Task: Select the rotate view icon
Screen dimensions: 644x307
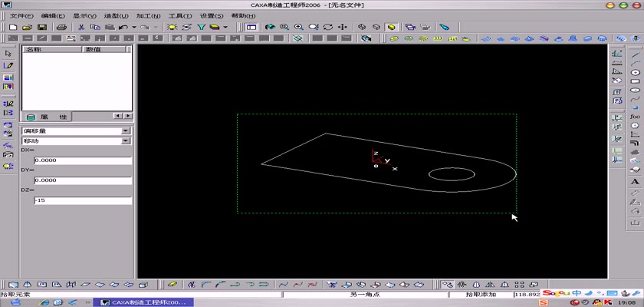Action: pos(328,27)
